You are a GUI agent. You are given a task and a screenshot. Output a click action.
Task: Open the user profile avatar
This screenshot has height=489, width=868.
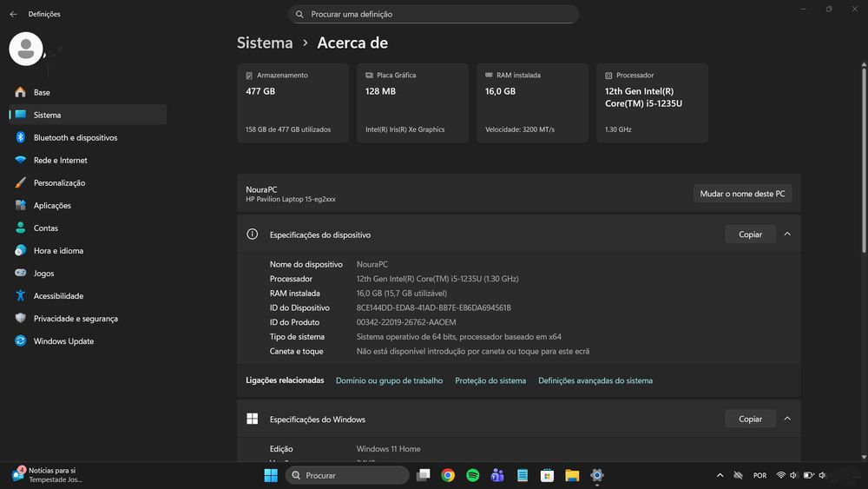26,49
